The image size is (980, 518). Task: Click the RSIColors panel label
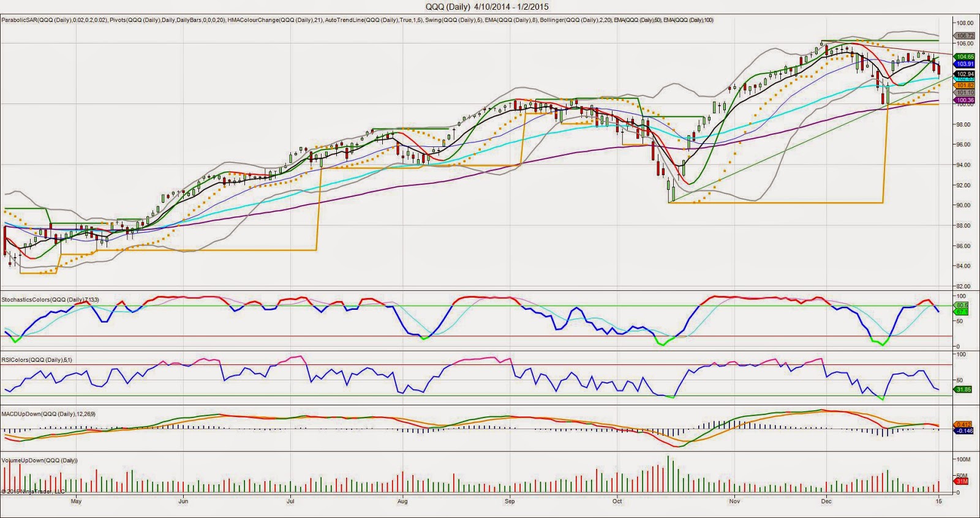[37, 359]
